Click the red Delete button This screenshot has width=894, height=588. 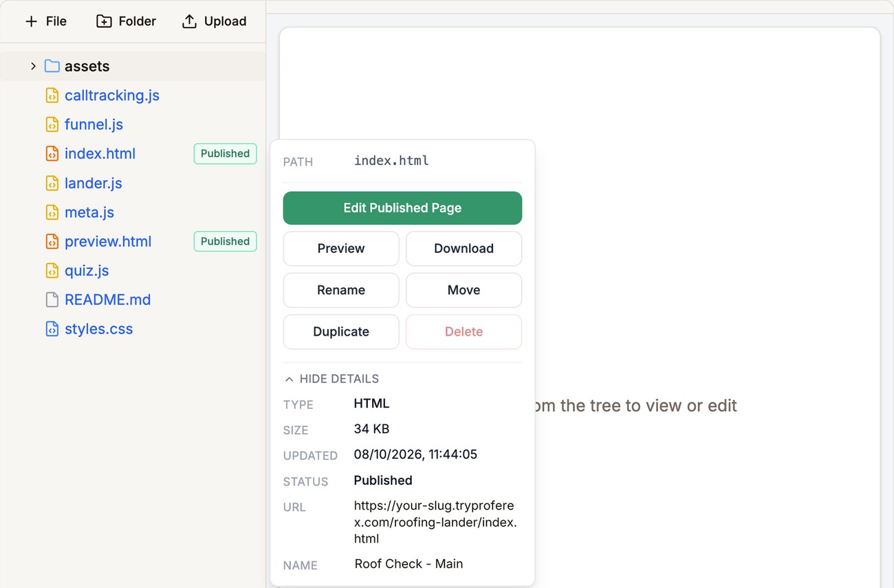[x=464, y=331]
